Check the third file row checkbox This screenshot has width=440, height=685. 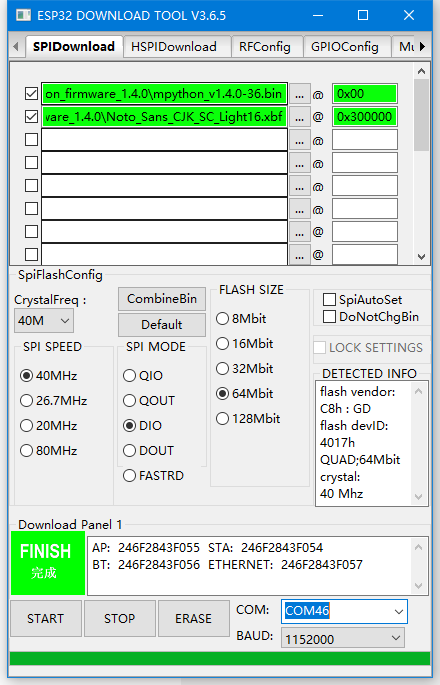(31, 140)
